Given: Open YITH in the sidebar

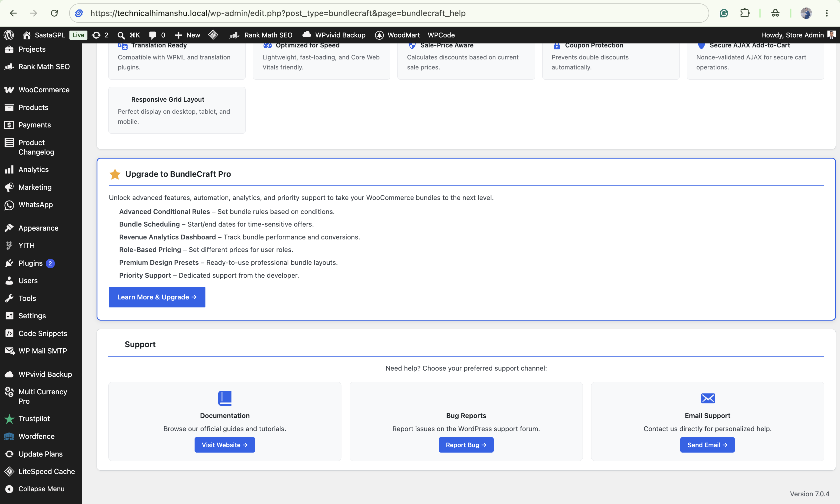Looking at the screenshot, I should pos(41,245).
